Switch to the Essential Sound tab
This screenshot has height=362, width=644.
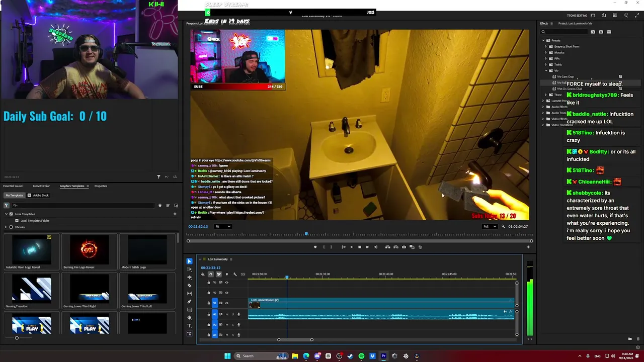[13, 186]
